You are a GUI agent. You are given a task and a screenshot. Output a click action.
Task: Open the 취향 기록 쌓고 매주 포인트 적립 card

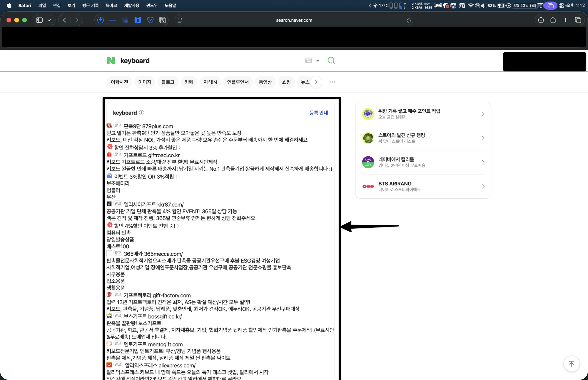tap(423, 114)
